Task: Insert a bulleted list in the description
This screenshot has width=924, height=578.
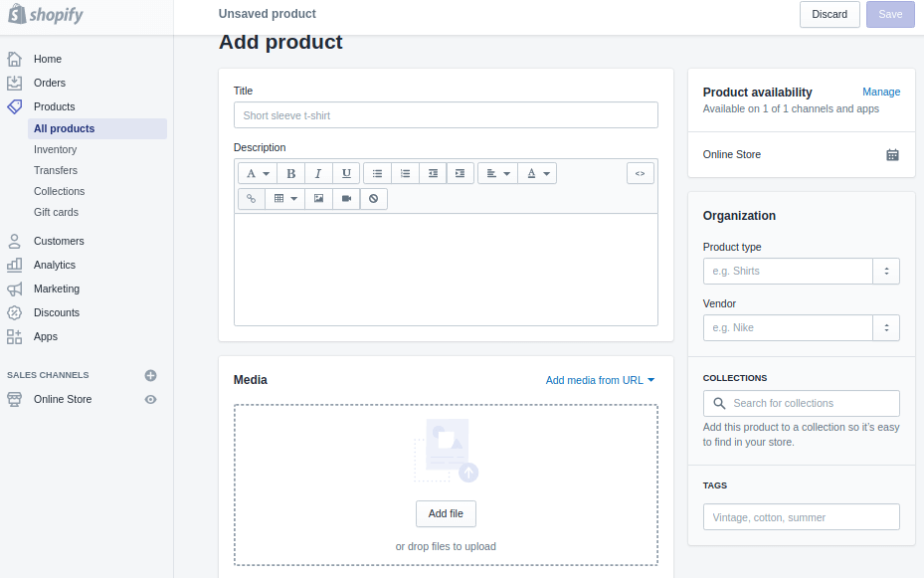Action: (376, 173)
